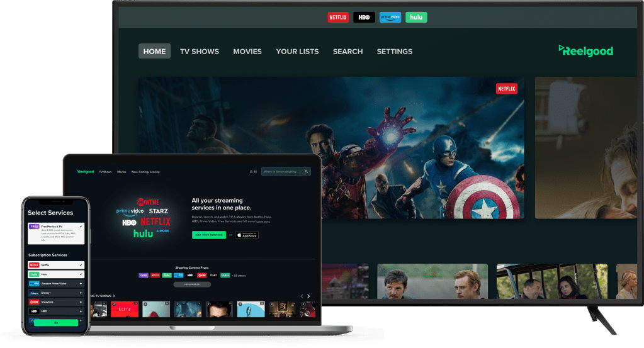
Task: Uncheck the Hulu service on the phone
Action: click(56, 274)
